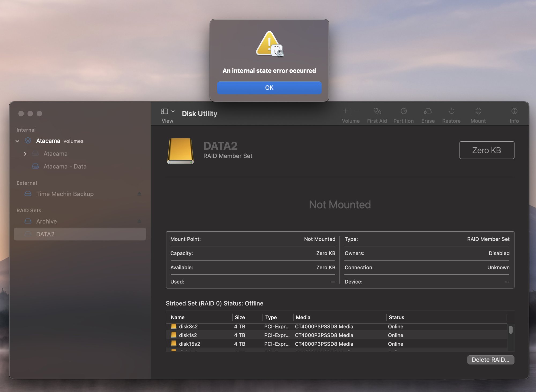Click the 'Not Mounted' Mount Point value
Viewport: 536px width, 392px height.
click(320, 239)
